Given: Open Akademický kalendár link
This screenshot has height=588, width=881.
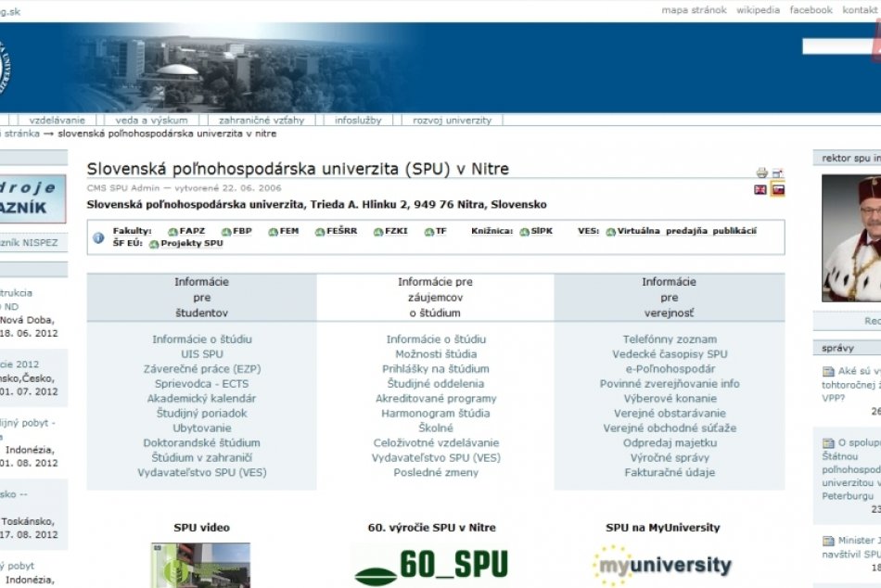Looking at the screenshot, I should [x=201, y=399].
